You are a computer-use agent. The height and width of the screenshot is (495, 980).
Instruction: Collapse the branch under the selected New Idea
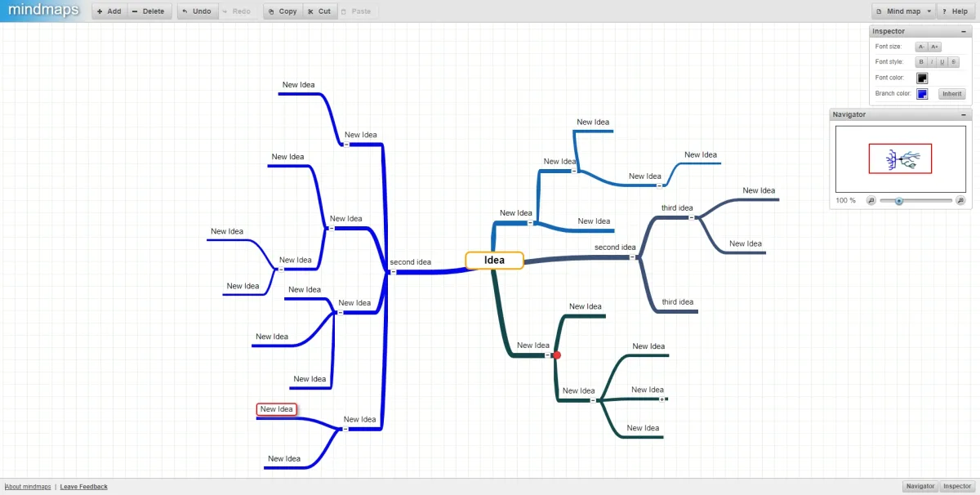click(345, 429)
